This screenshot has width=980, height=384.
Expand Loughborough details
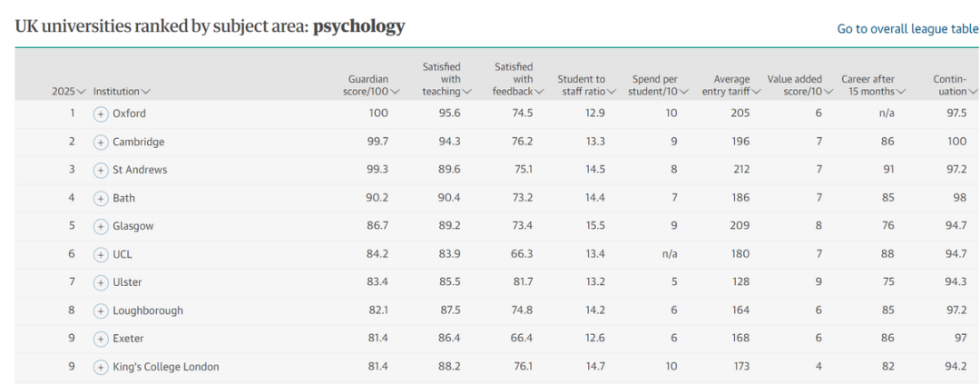[101, 310]
